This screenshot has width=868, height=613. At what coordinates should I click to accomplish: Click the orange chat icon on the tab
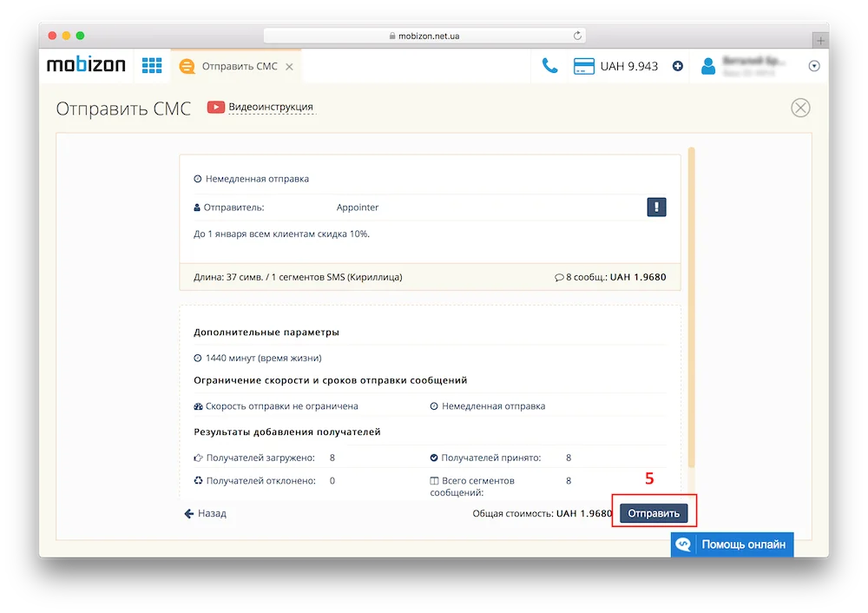point(187,67)
